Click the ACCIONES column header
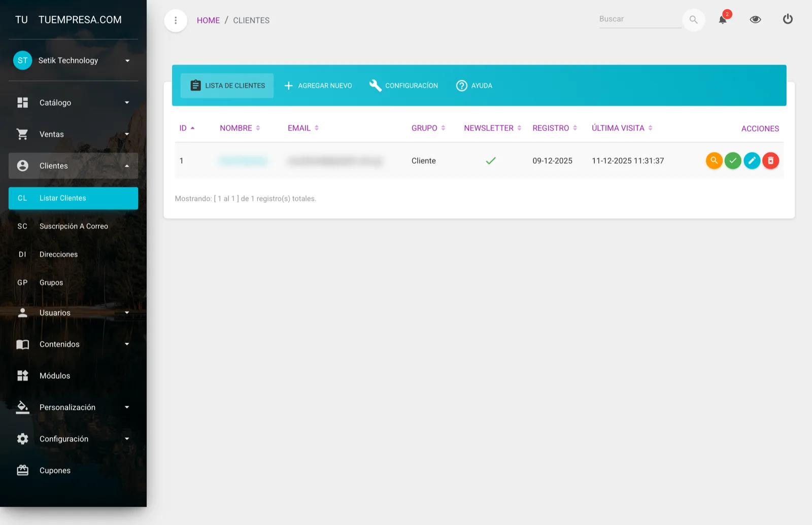Viewport: 812px width, 525px height. tap(760, 129)
